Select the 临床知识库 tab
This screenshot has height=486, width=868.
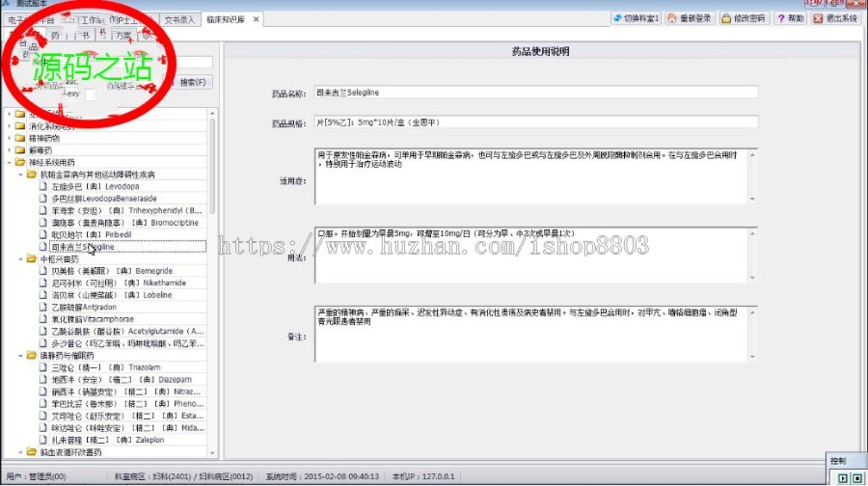[x=226, y=19]
